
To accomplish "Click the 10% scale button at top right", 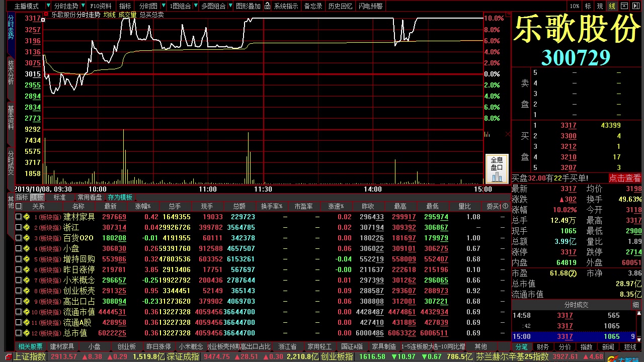I will 575,6.
